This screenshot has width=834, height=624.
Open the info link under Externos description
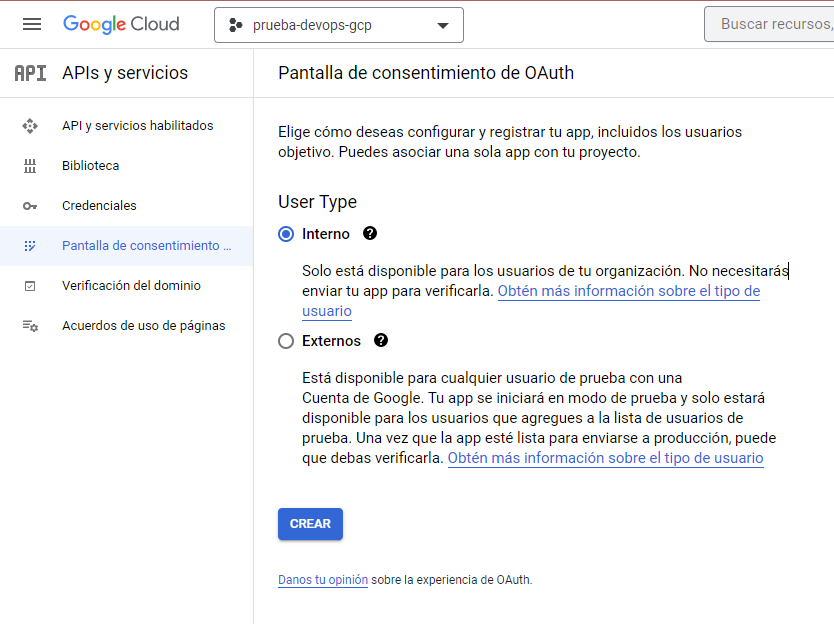pyautogui.click(x=605, y=458)
